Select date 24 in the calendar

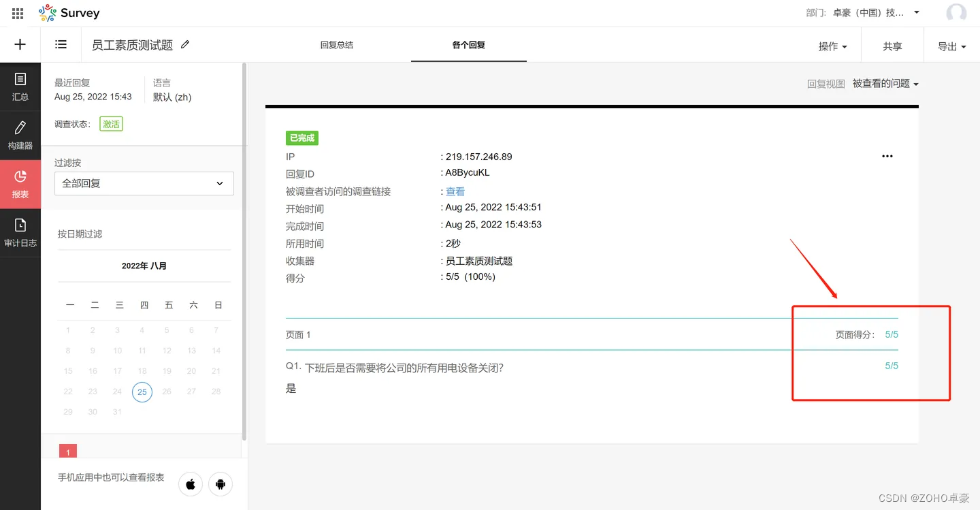117,392
